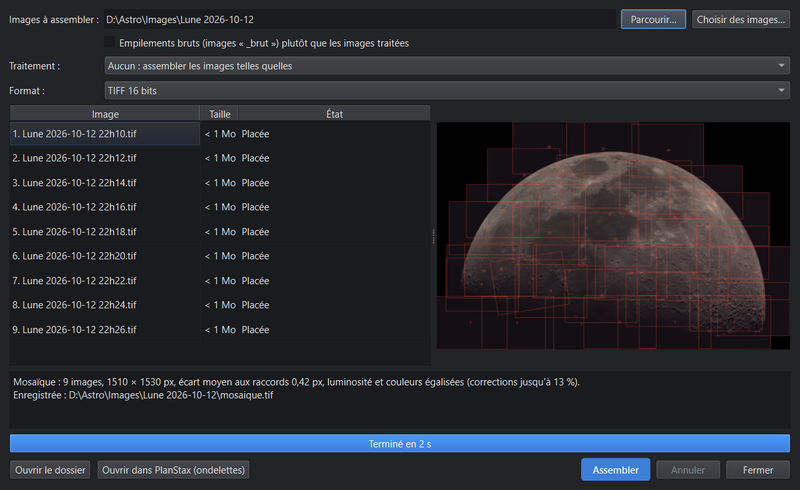Select row 5. Lune 2026-10-12 22h18.tif

220,232
